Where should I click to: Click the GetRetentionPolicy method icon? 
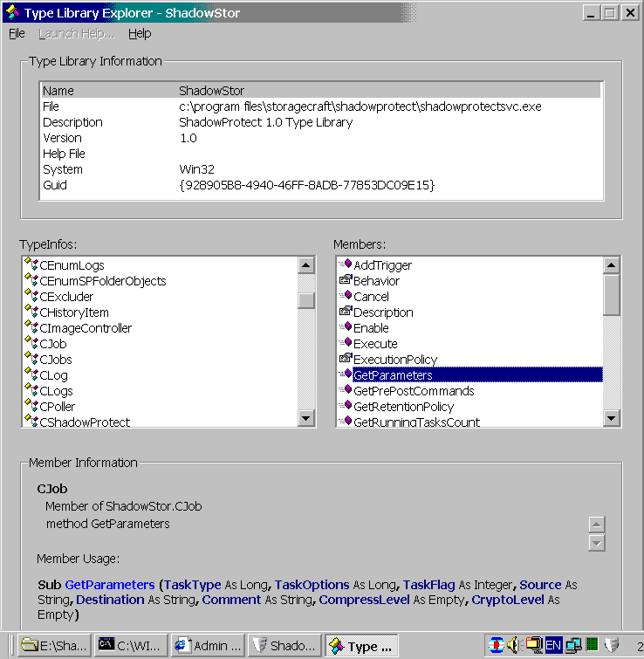click(x=345, y=407)
